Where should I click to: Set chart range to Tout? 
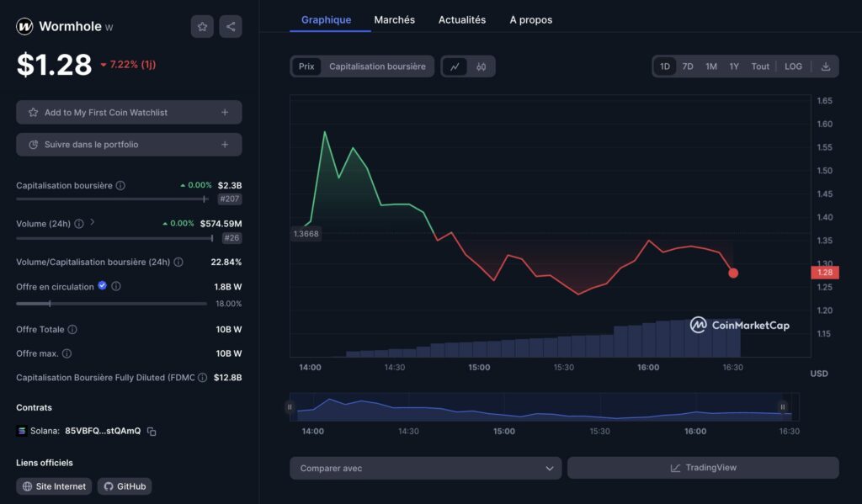(760, 66)
